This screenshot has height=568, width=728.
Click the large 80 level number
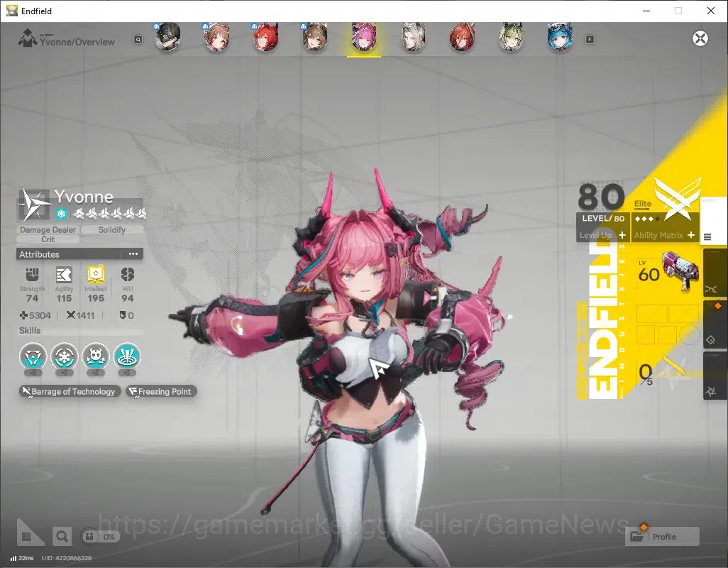[601, 197]
